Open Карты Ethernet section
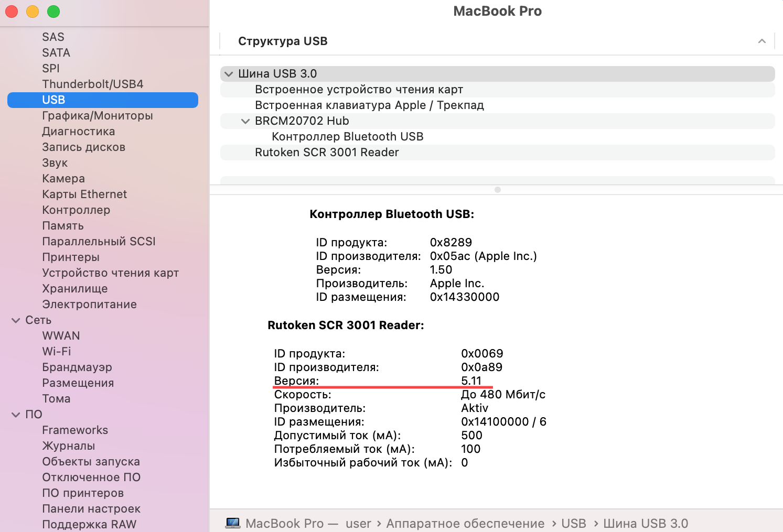 [x=84, y=194]
